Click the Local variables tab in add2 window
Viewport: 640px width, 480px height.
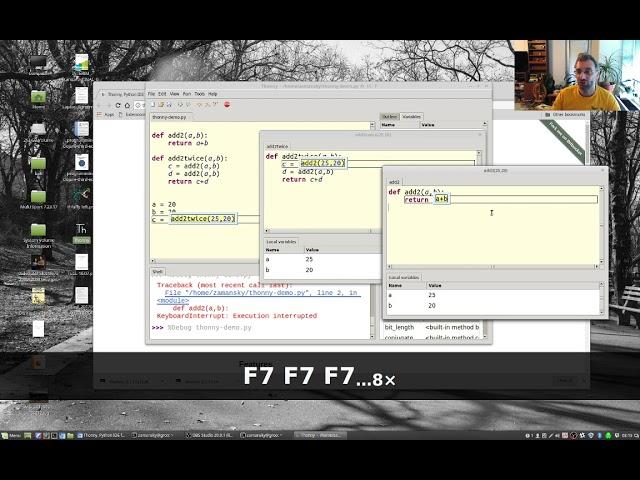click(x=404, y=277)
